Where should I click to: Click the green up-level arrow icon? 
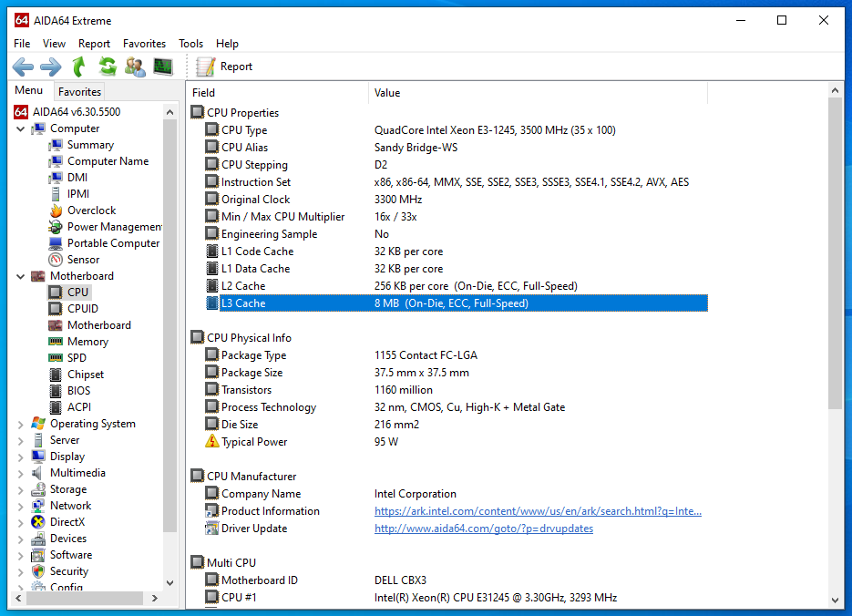[78, 67]
